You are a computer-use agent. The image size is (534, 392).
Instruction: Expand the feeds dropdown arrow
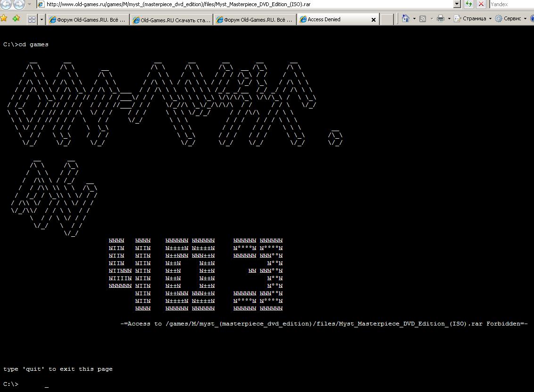pos(432,19)
